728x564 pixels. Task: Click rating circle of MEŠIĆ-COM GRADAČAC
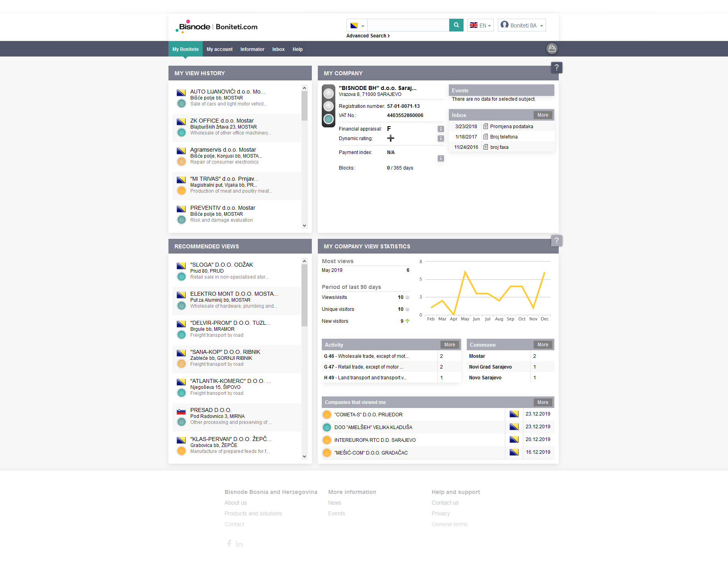(x=327, y=453)
